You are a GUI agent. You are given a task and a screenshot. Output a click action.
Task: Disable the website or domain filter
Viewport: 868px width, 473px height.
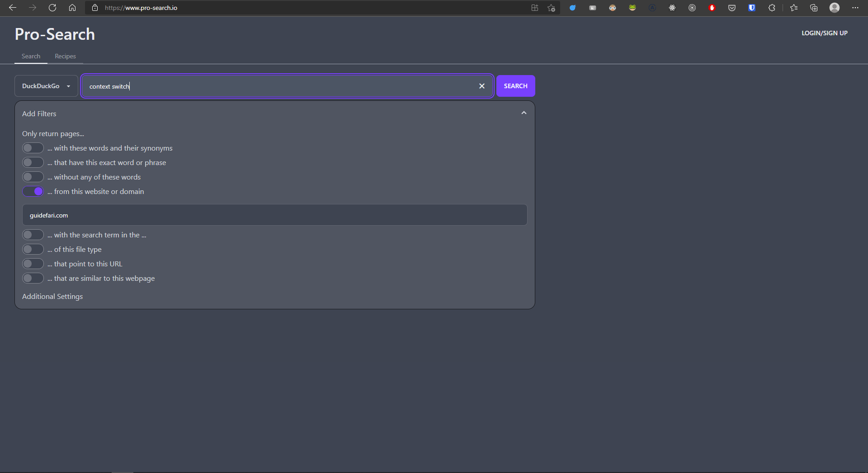(x=33, y=191)
